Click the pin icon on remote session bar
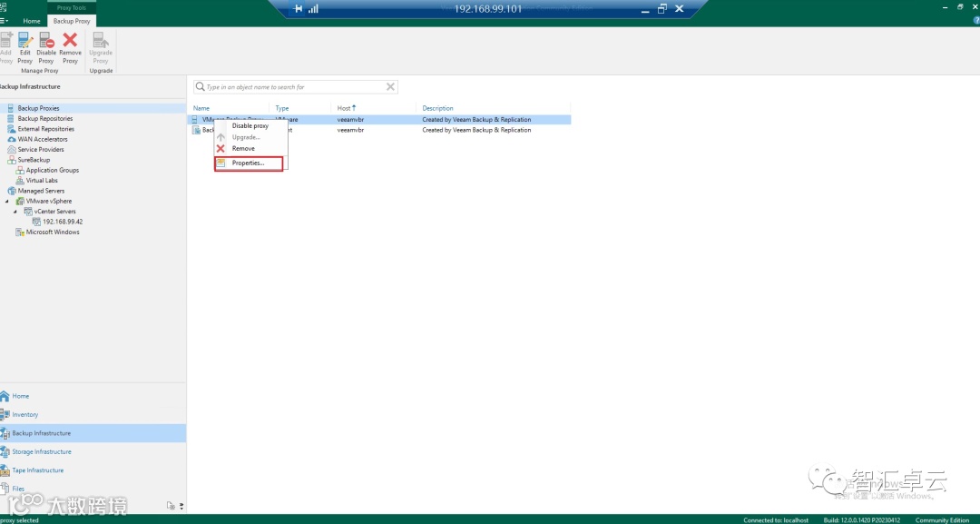Screen dimensions: 980x524 (299, 9)
